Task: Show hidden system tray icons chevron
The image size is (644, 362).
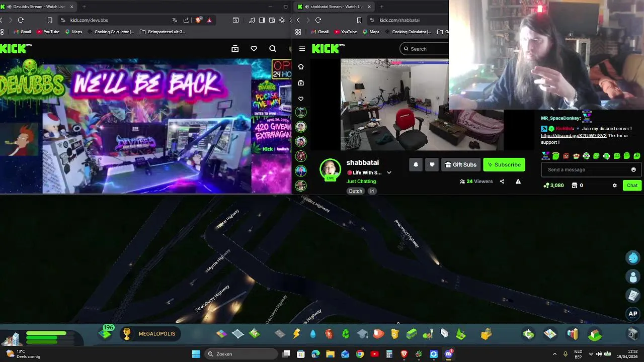Action: coord(554,354)
